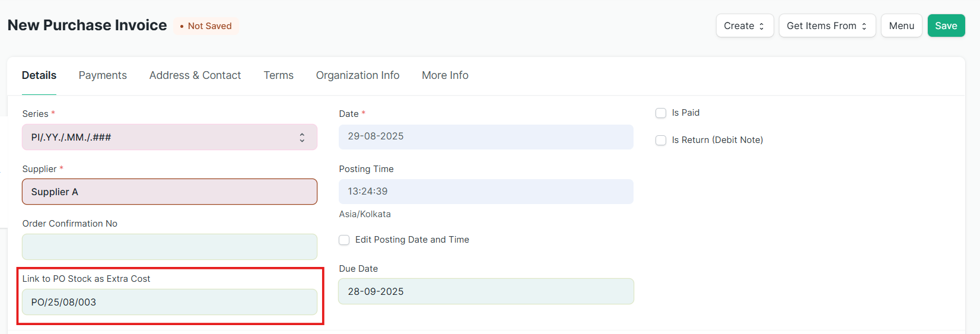Click the Due Date field 28-09-2025
The width and height of the screenshot is (980, 334).
[486, 291]
